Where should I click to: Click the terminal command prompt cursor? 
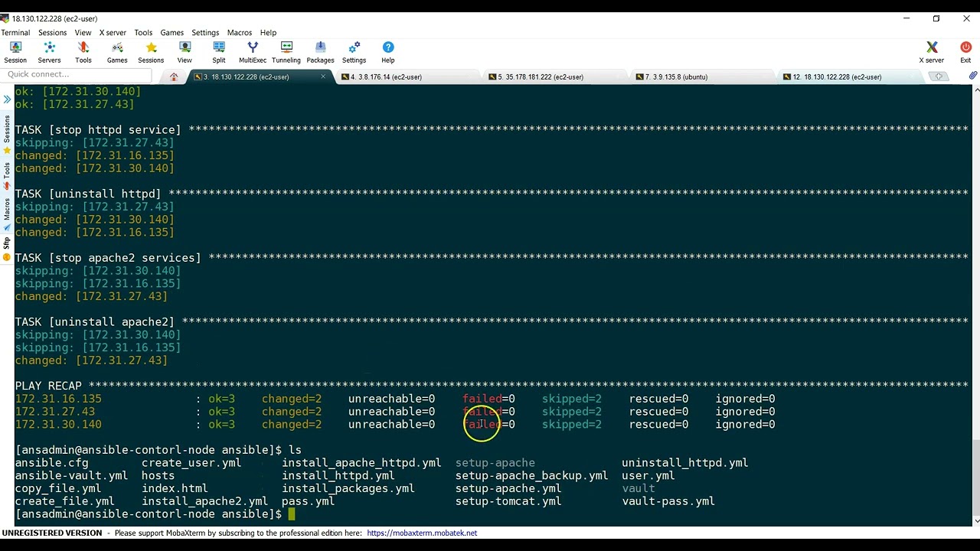pyautogui.click(x=291, y=514)
